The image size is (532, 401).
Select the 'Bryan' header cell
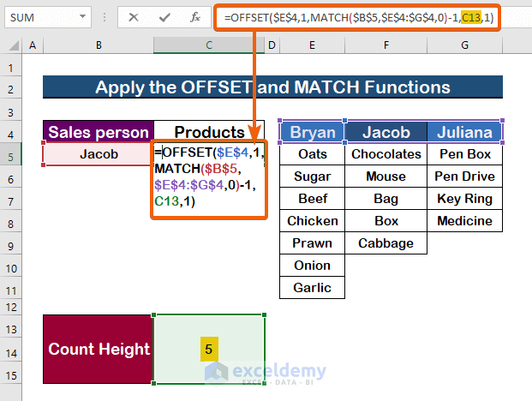click(312, 132)
